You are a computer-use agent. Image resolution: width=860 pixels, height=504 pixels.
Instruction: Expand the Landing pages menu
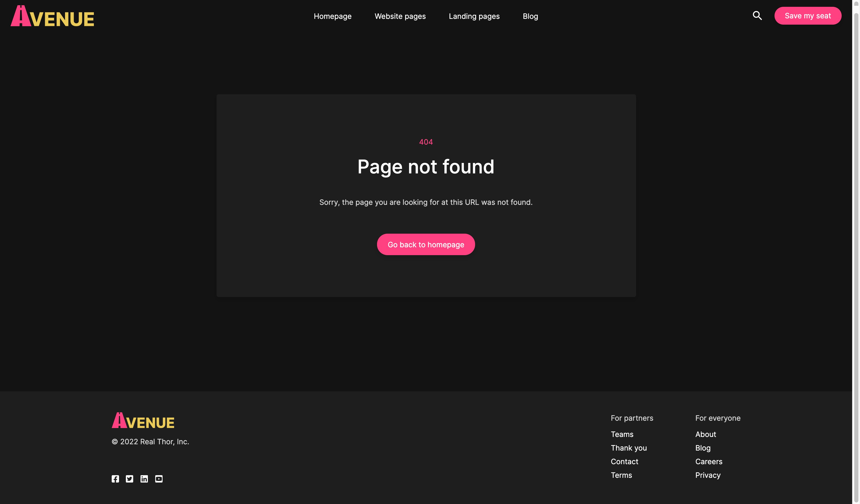tap(474, 16)
